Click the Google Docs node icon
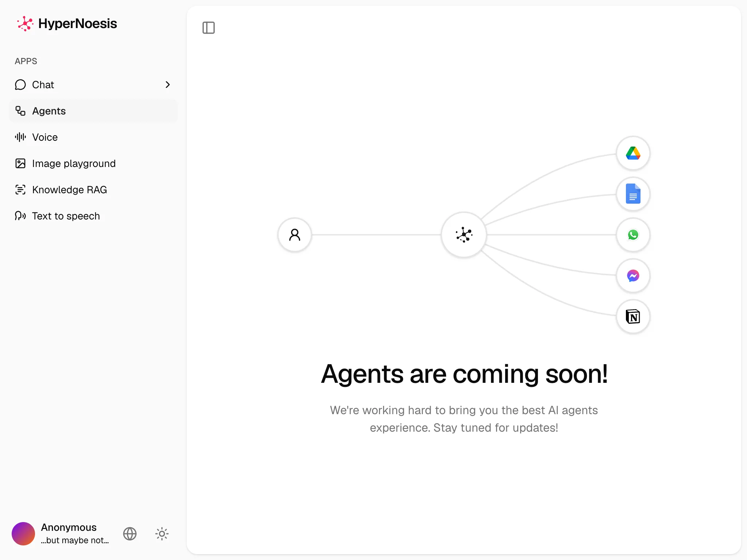 633,194
